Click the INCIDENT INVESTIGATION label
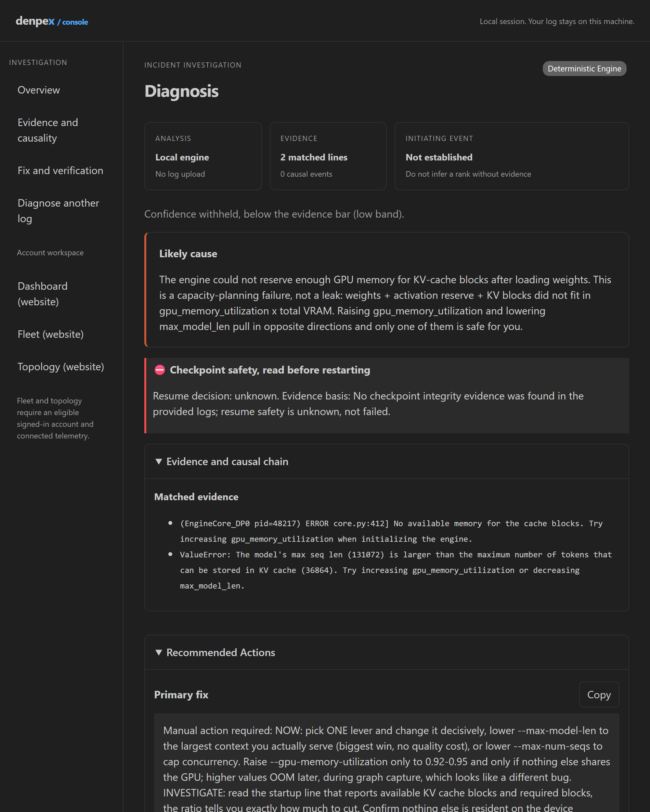Image resolution: width=650 pixels, height=812 pixels. [192, 65]
